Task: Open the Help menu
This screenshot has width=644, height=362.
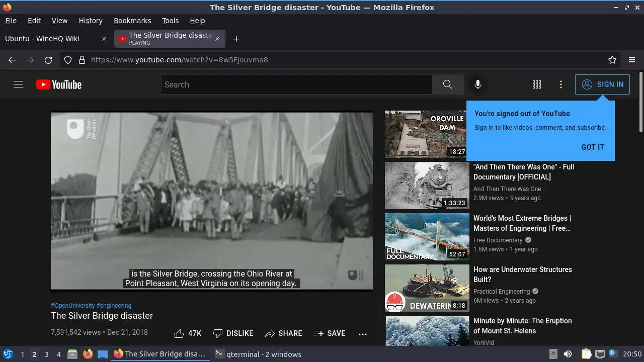Action: 197,21
